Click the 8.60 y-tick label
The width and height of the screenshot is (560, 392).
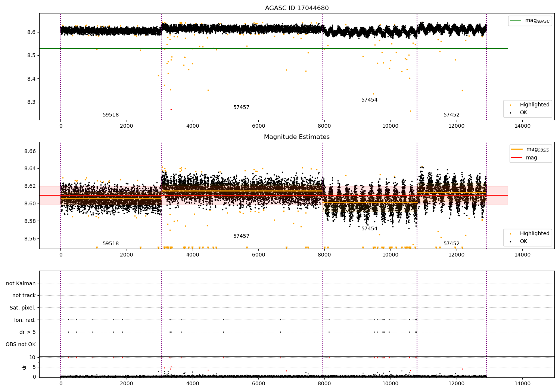click(29, 203)
